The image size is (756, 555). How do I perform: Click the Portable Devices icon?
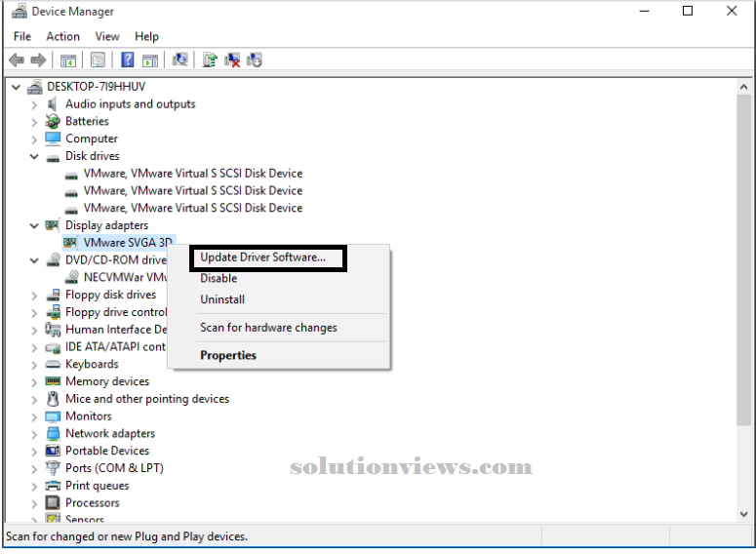(53, 451)
